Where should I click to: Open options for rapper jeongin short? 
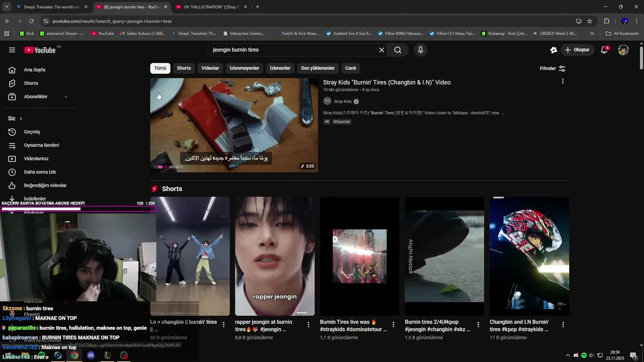click(308, 325)
